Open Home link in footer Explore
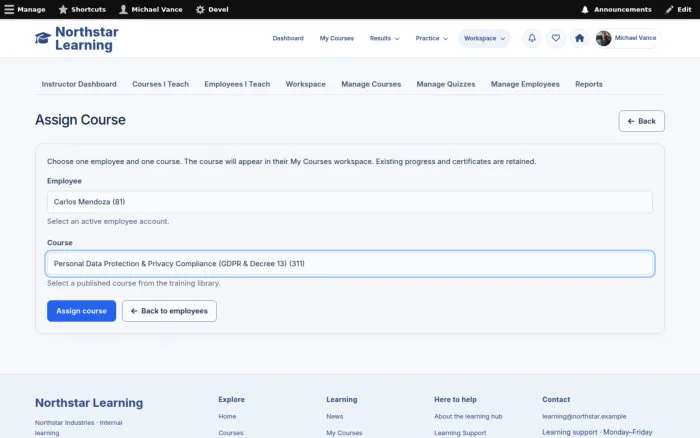700x438 pixels. point(227,416)
